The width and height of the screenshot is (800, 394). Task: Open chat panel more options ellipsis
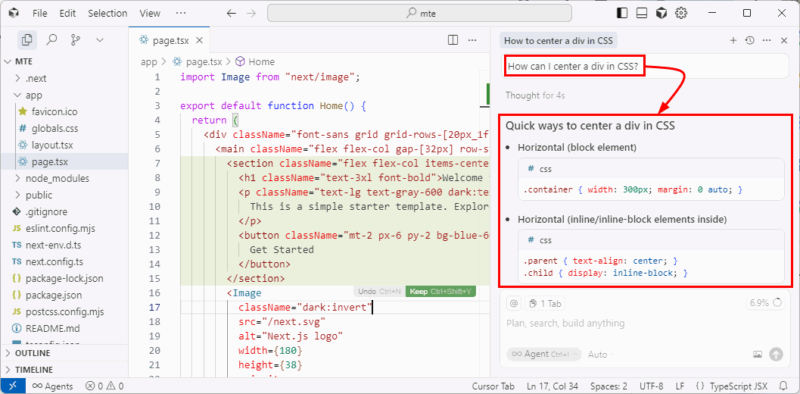766,40
